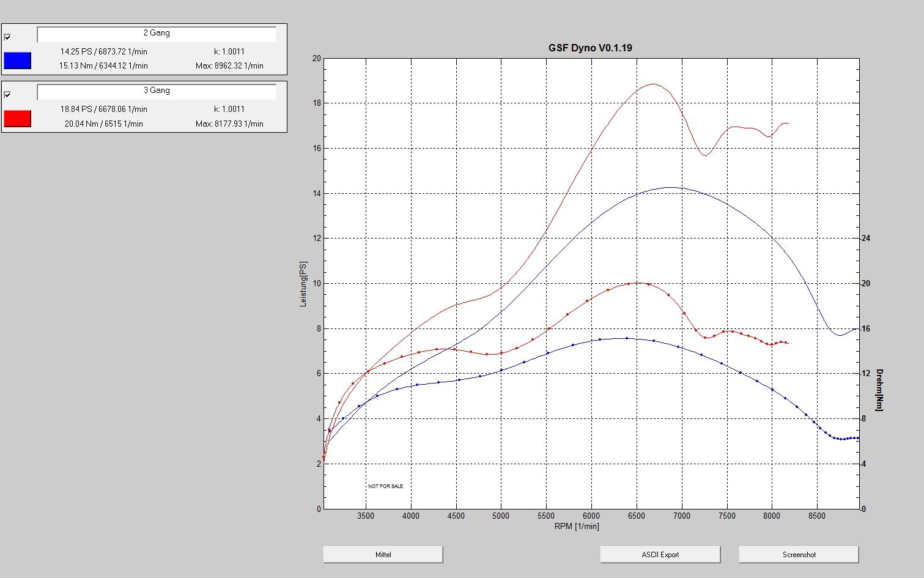The height and width of the screenshot is (578, 924).
Task: Click the ASCII Export button
Action: (660, 555)
